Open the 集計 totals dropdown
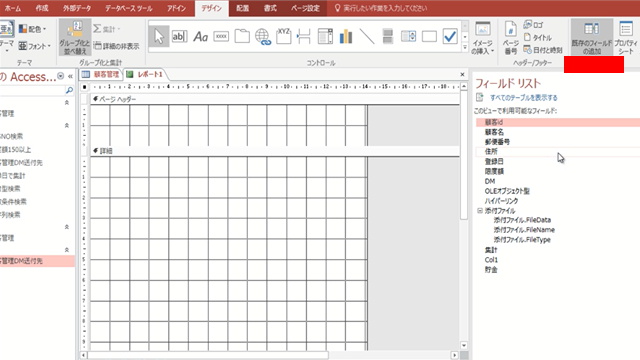The height and width of the screenshot is (360, 640). pos(107,29)
